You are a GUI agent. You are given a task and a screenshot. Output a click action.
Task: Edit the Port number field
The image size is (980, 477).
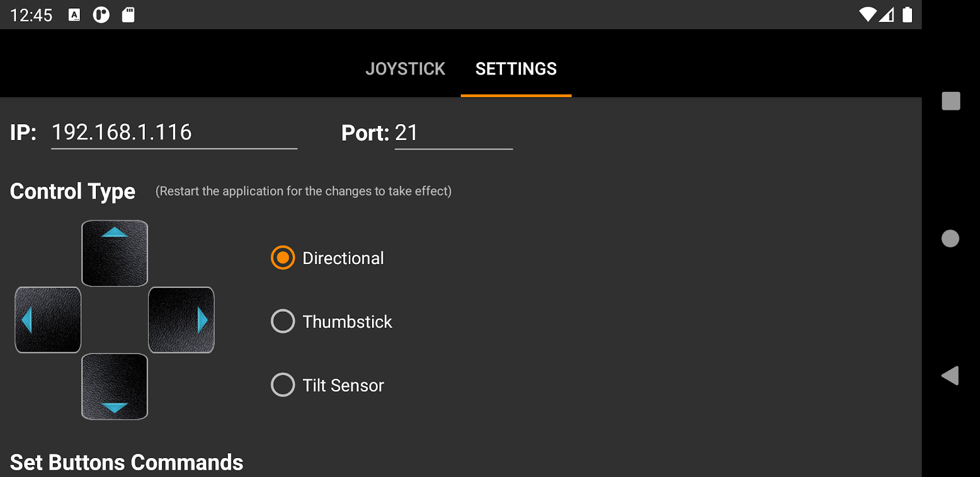(453, 133)
